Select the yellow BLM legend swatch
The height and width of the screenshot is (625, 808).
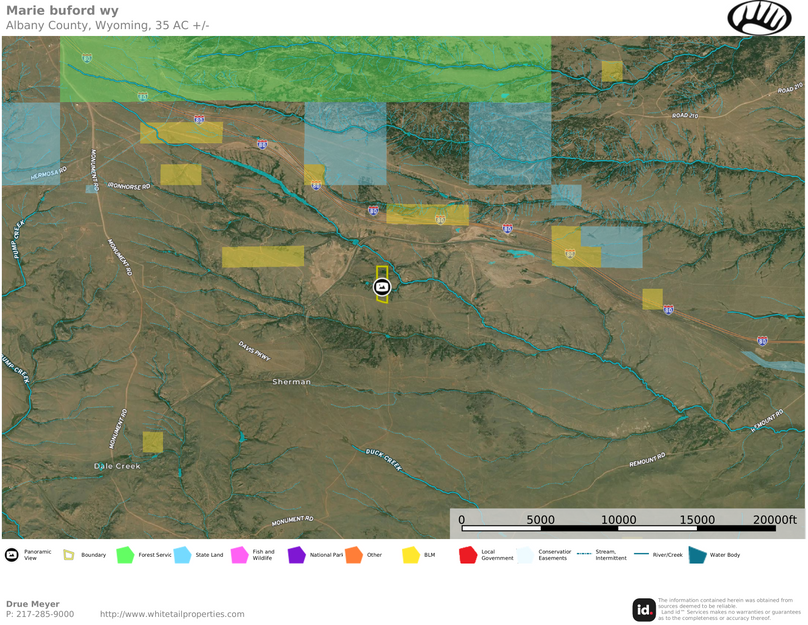(410, 555)
